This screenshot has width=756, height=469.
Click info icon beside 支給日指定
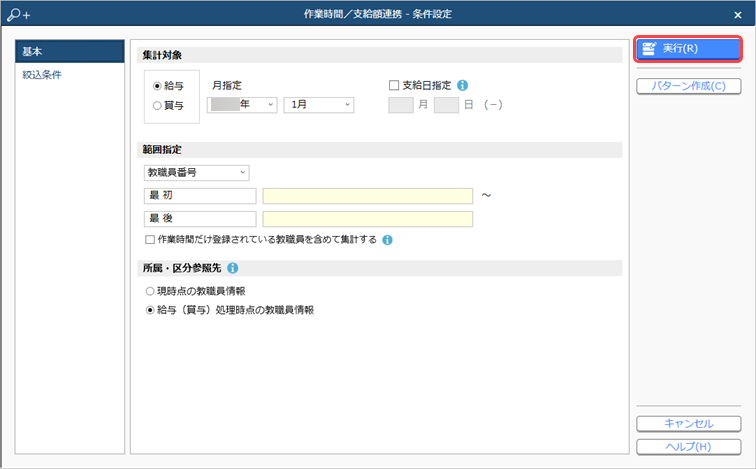click(x=462, y=85)
